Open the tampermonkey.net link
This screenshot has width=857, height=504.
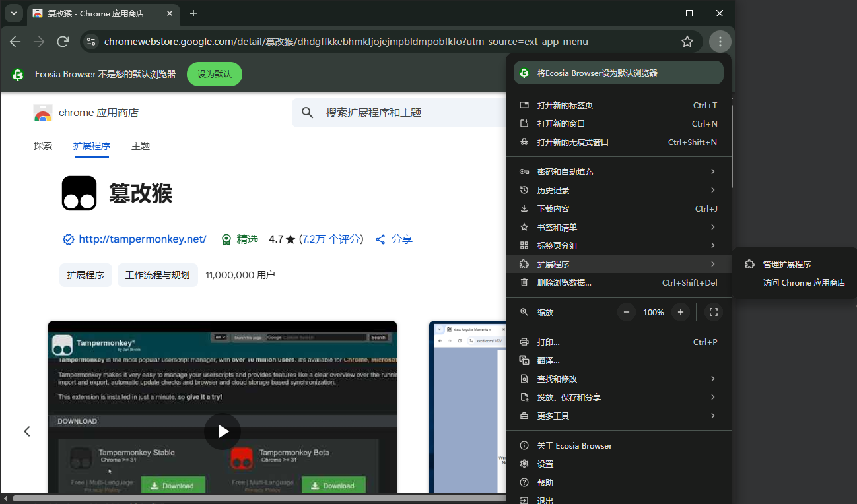[142, 239]
